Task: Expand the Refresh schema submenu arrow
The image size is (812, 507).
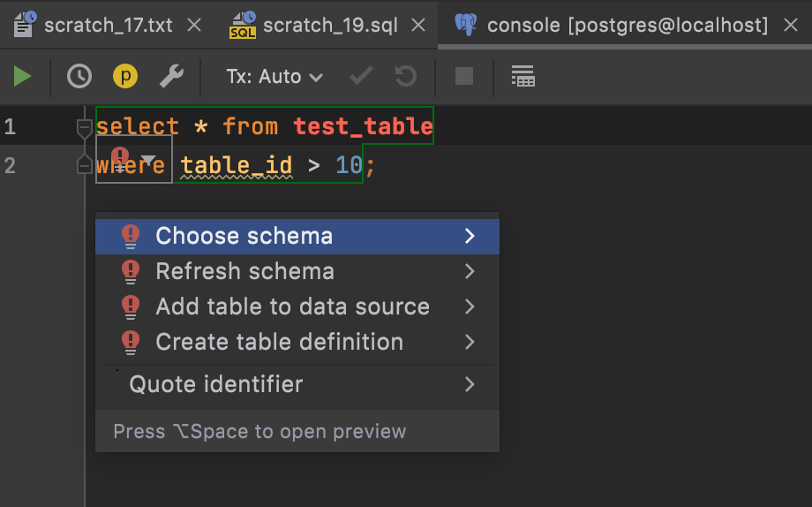Action: [470, 272]
